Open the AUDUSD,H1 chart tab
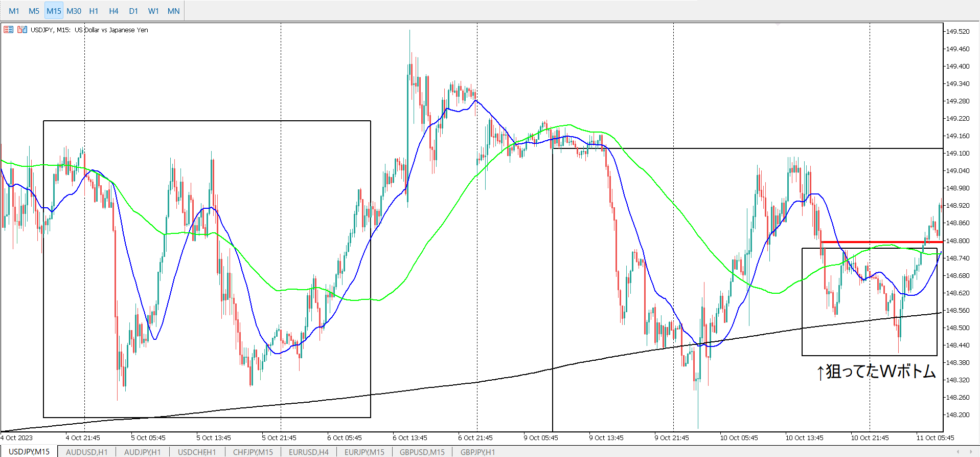Screen dimensions: 980x457 (x=86, y=452)
